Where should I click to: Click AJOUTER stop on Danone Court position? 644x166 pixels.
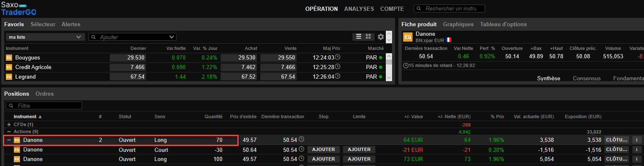324,149
